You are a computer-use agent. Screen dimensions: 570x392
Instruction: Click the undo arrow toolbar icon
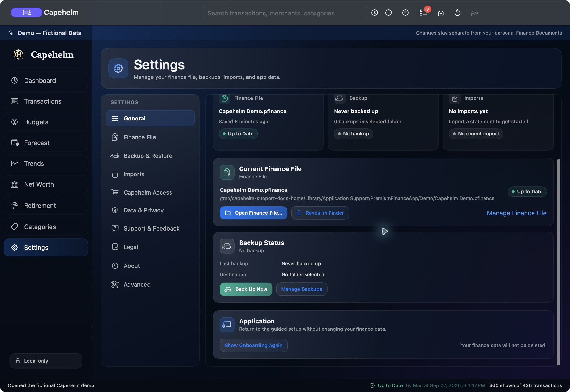point(457,13)
